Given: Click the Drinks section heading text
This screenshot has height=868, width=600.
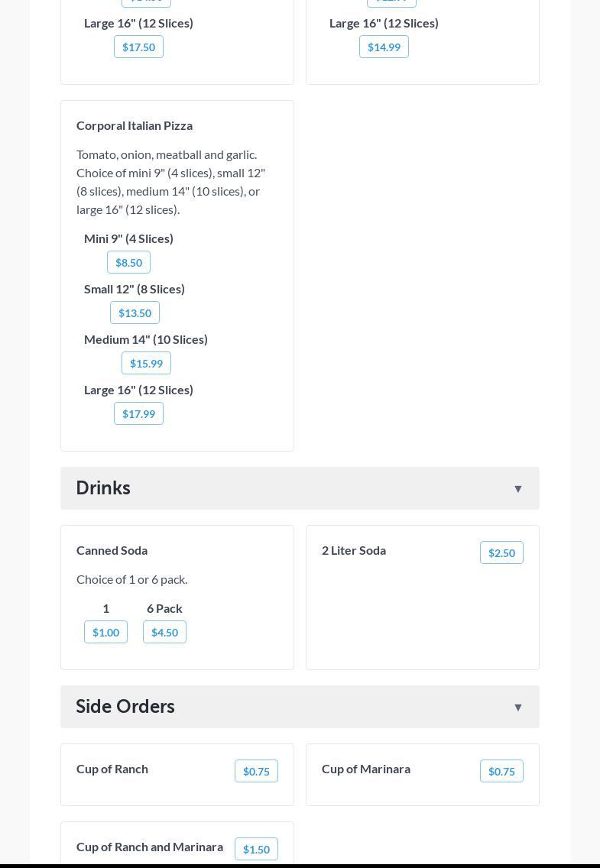Looking at the screenshot, I should (103, 487).
